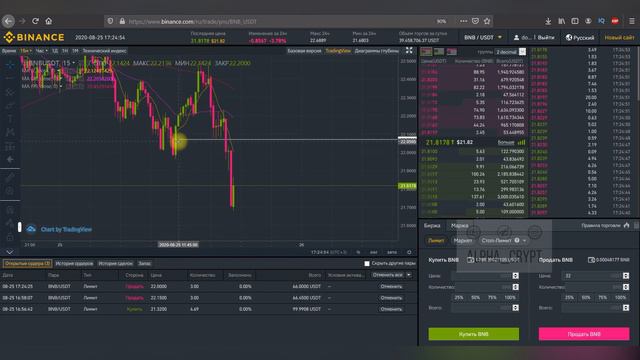Select the Fibonacci pitchfork drawing tool
The width and height of the screenshot is (640, 360).
10,92
